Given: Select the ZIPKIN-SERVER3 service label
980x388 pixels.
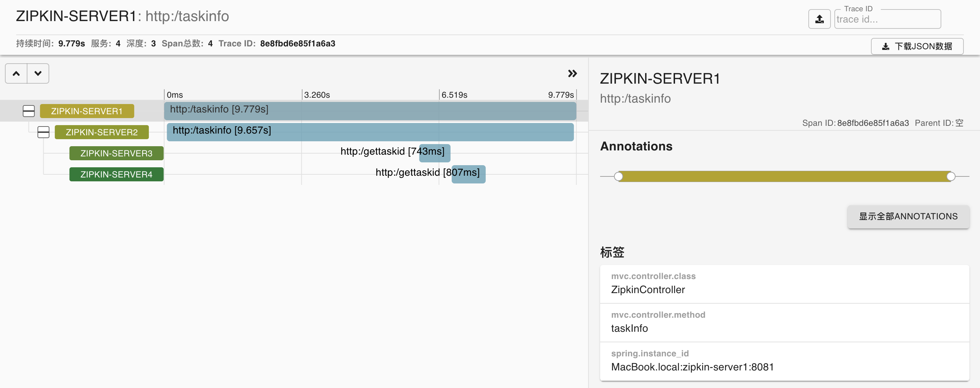Looking at the screenshot, I should [x=116, y=153].
